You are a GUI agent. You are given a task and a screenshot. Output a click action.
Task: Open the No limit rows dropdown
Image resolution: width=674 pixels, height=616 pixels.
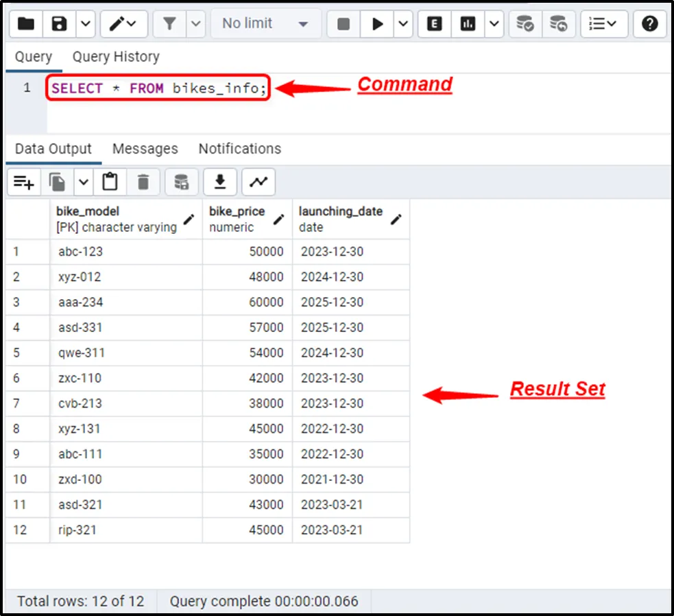click(265, 24)
